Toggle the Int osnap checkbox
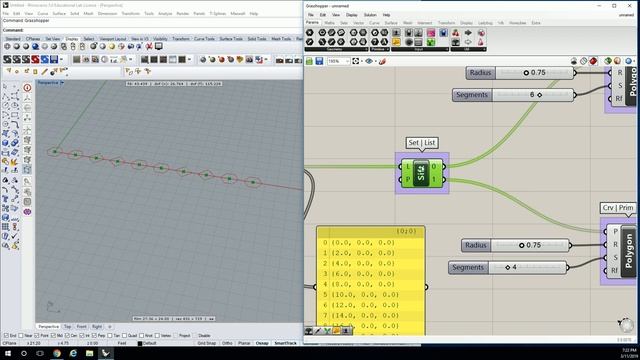The height and width of the screenshot is (360, 640). point(82,336)
